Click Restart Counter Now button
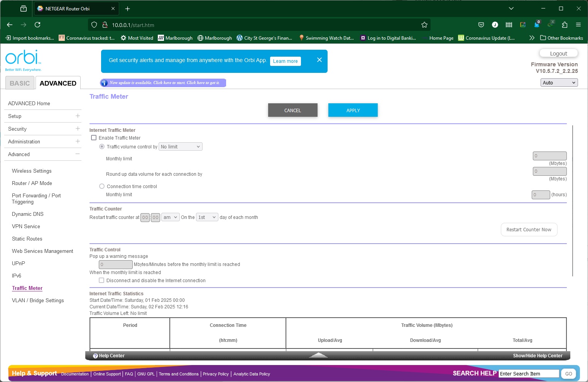This screenshot has height=382, width=588. 529,229
